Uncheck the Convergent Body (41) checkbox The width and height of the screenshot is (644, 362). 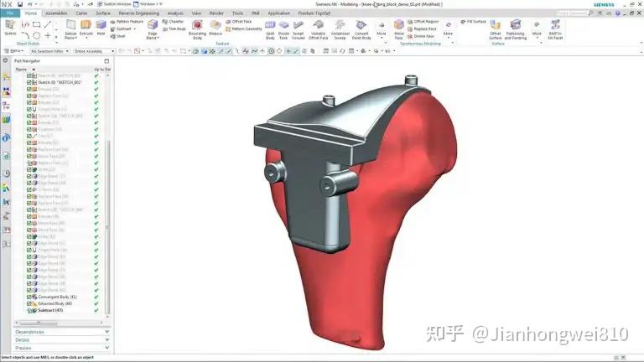point(29,297)
